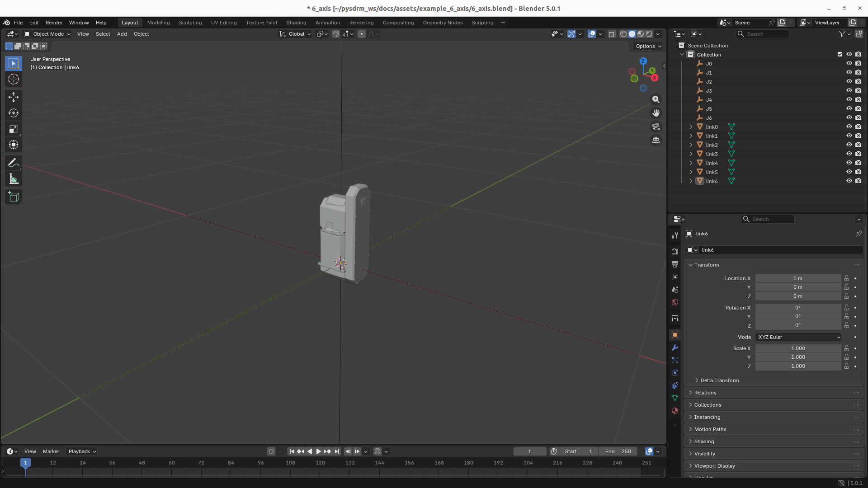This screenshot has height=488, width=868.
Task: Expand the Delta Transform section
Action: coord(719,380)
